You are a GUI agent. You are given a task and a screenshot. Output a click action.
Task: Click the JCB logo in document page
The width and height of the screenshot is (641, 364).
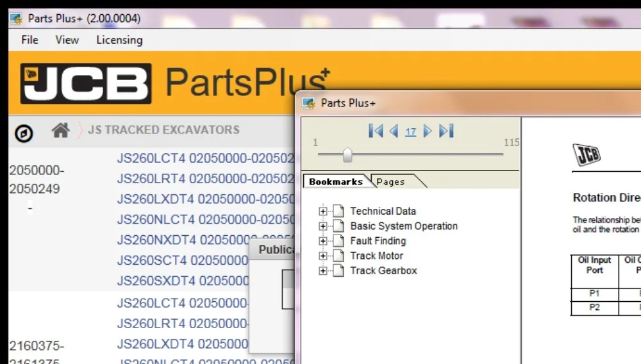587,154
